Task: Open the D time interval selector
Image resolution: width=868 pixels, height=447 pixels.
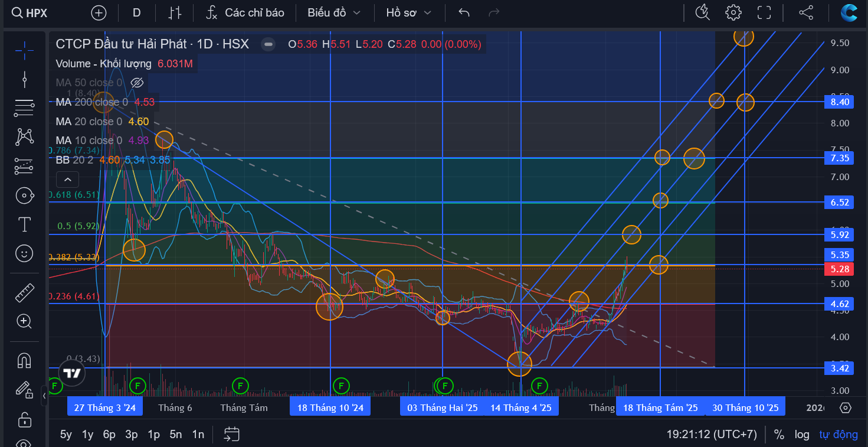Action: click(x=137, y=12)
